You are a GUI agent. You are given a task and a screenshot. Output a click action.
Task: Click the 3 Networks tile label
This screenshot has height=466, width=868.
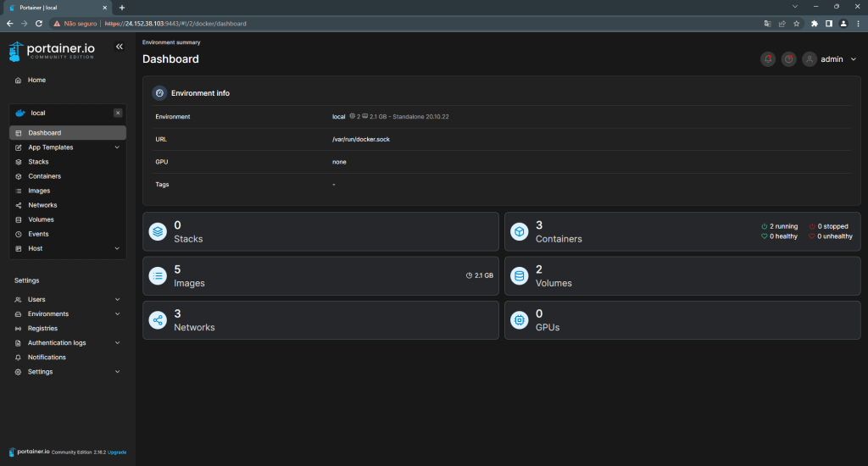coord(194,320)
